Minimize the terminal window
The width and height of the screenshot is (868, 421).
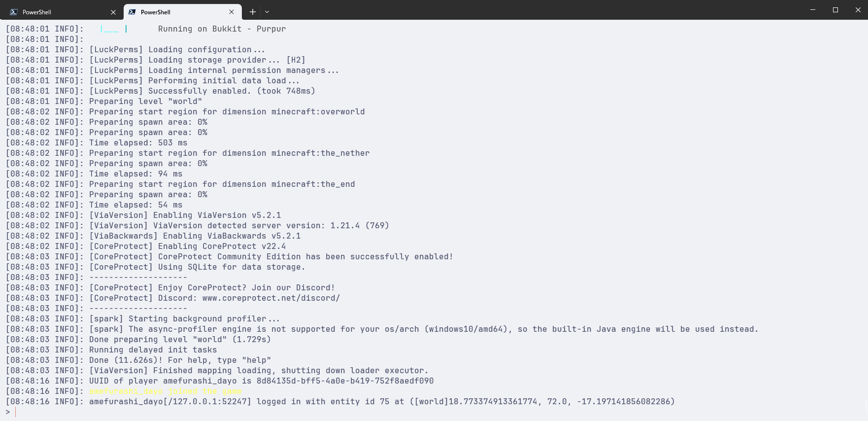click(x=813, y=10)
